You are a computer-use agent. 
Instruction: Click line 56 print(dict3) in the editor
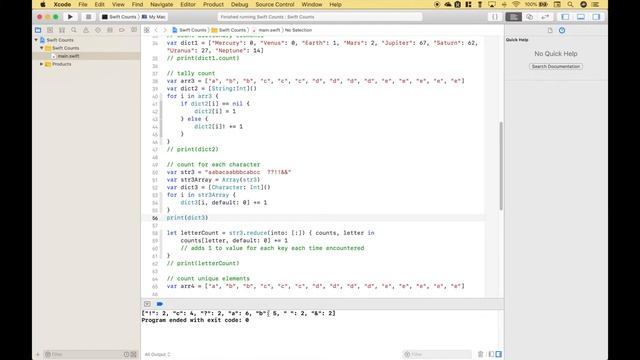[187, 218]
